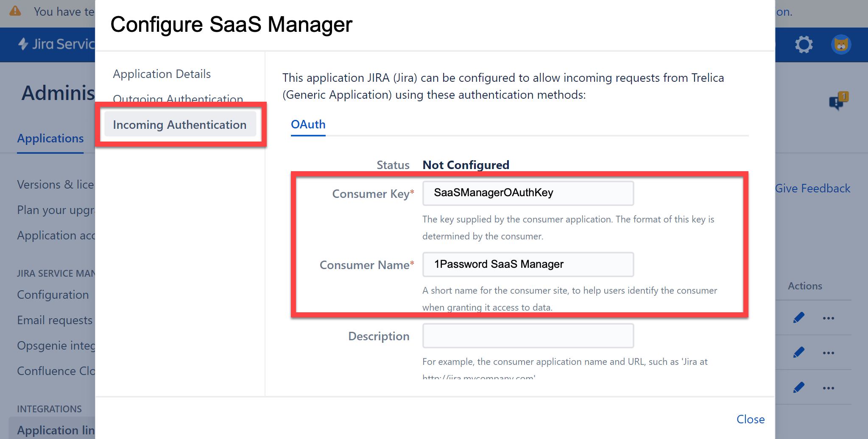Open Opsgenie integration sidebar link
This screenshot has height=439, width=868.
tap(56, 346)
